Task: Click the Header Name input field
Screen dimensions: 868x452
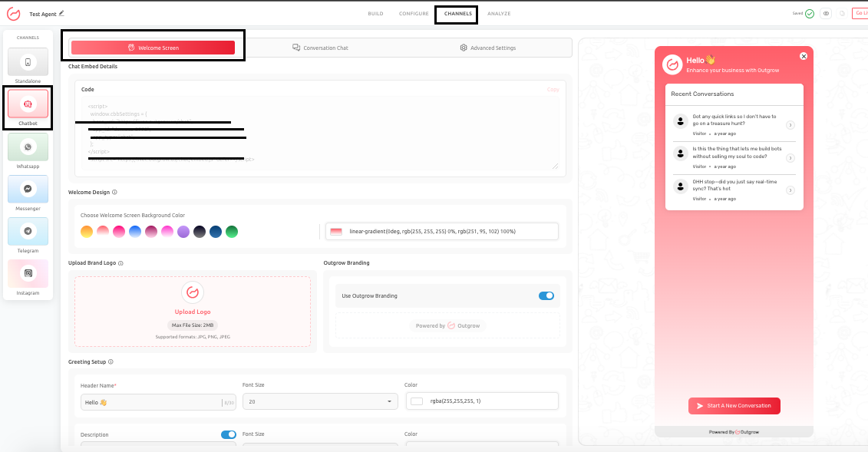Action: pyautogui.click(x=158, y=402)
